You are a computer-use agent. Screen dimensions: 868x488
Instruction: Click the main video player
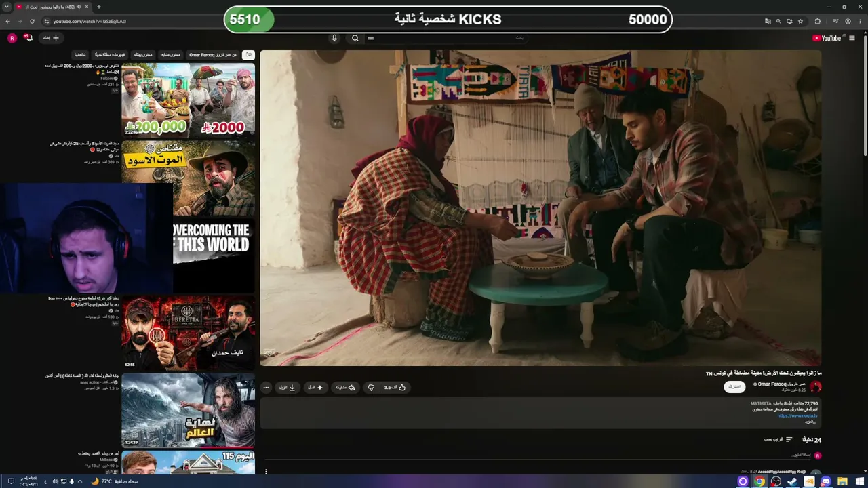point(540,208)
